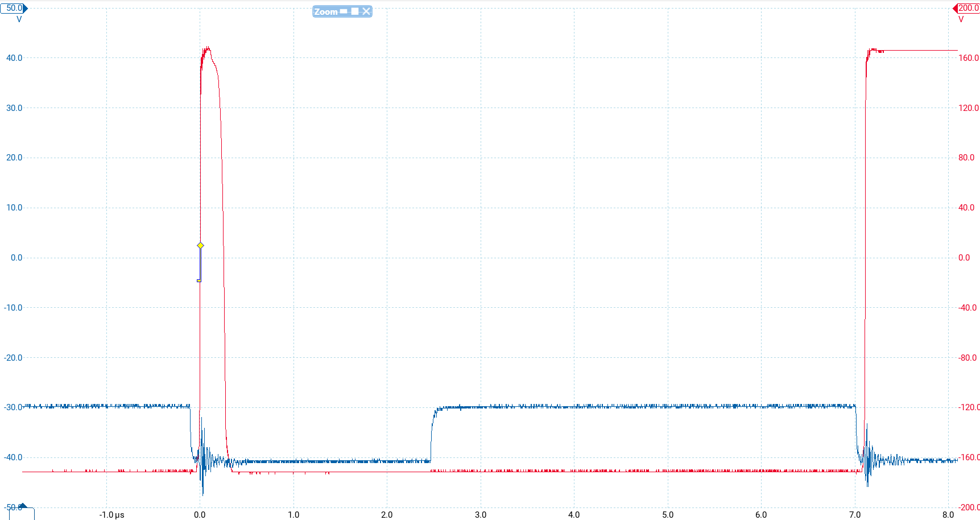Click the 7.0 time axis label
The image size is (980, 520).
coord(855,515)
